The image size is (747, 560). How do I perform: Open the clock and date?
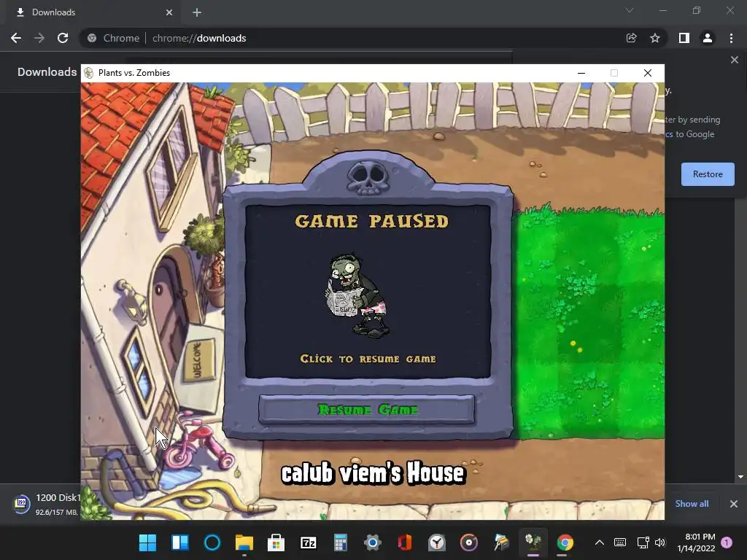point(696,542)
